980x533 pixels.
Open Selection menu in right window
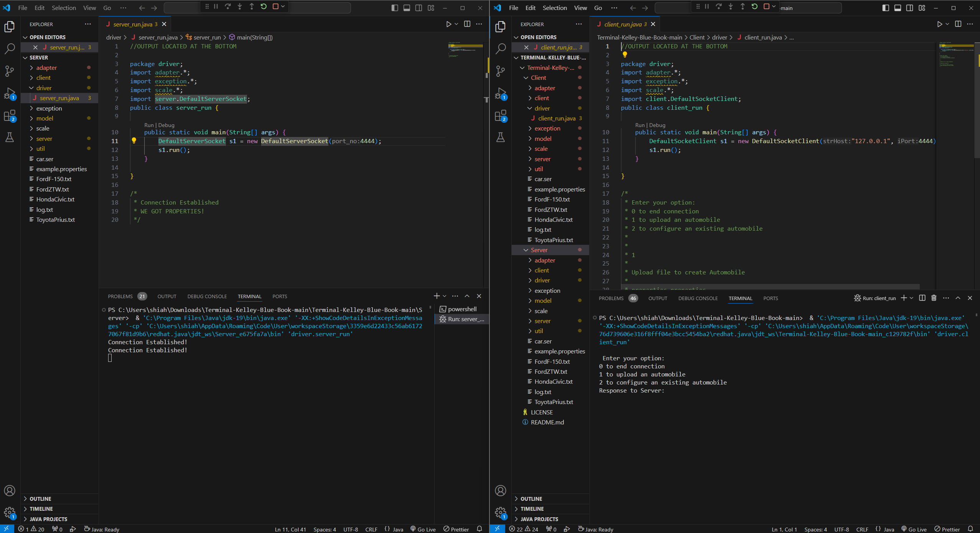(554, 8)
